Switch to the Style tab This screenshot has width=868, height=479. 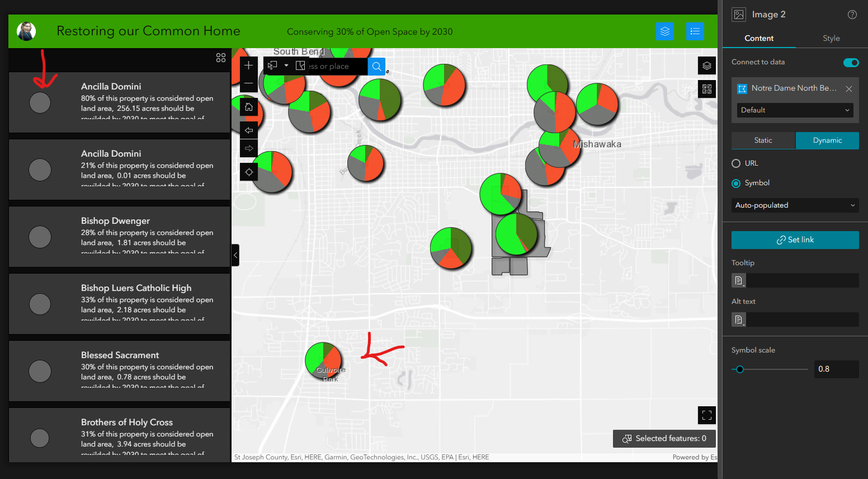point(831,38)
